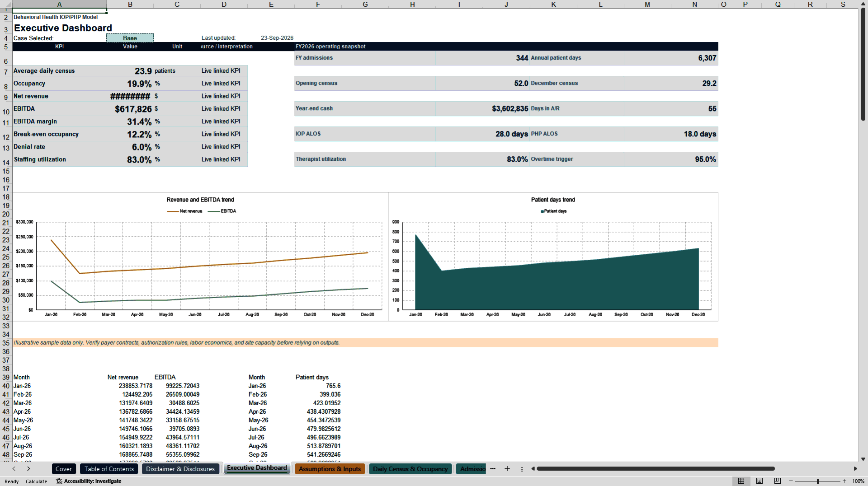Open the Cover sheet tab
Screen dimensions: 868x486
(x=63, y=469)
